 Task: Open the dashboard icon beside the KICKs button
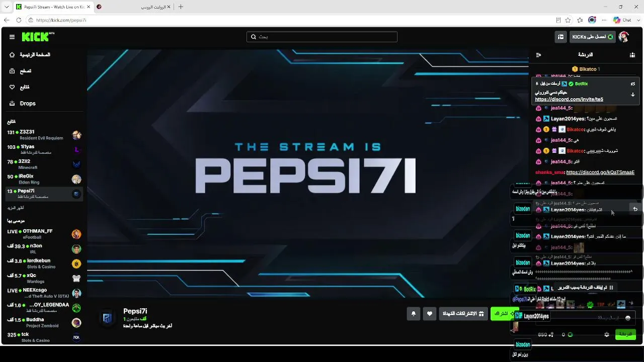click(561, 37)
